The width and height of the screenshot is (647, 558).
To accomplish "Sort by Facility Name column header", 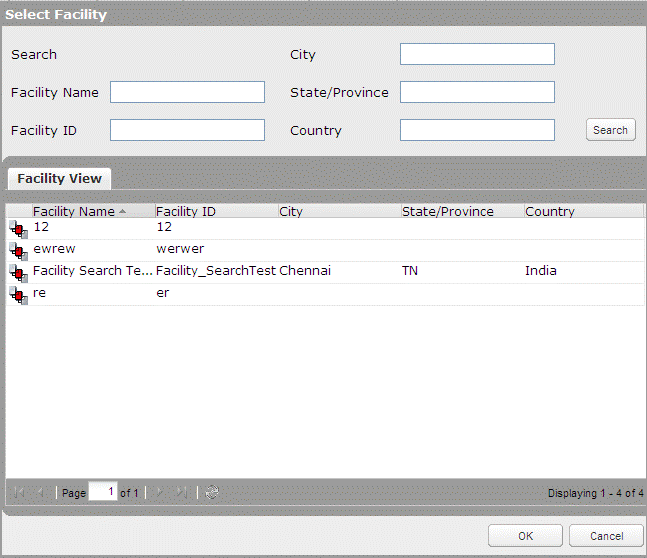I will tap(74, 212).
